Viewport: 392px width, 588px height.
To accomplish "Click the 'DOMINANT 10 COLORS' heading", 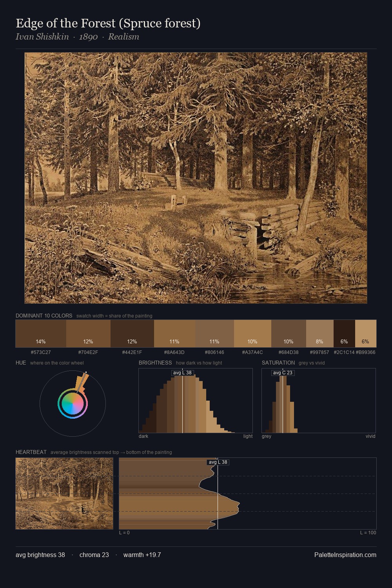I will pos(44,316).
